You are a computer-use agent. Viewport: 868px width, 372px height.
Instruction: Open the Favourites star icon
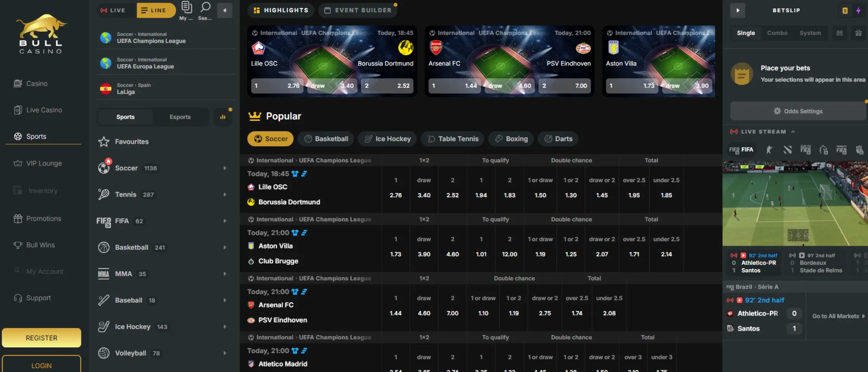[104, 142]
